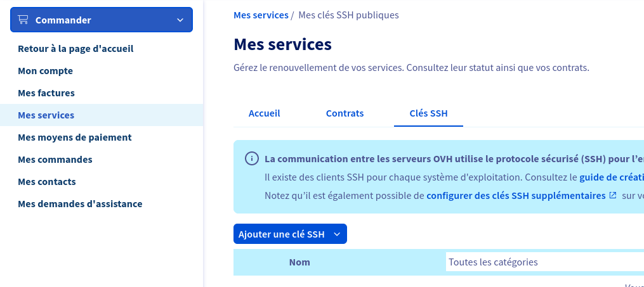Open 'configurer des clés SSH supplémentaires' link
644x287 pixels.
(516, 196)
